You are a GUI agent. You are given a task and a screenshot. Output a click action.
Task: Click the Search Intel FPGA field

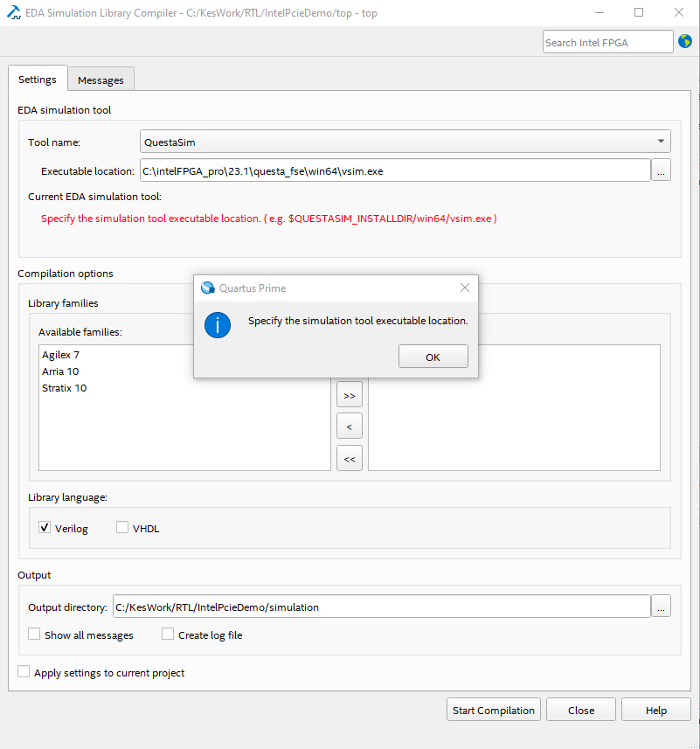(608, 42)
